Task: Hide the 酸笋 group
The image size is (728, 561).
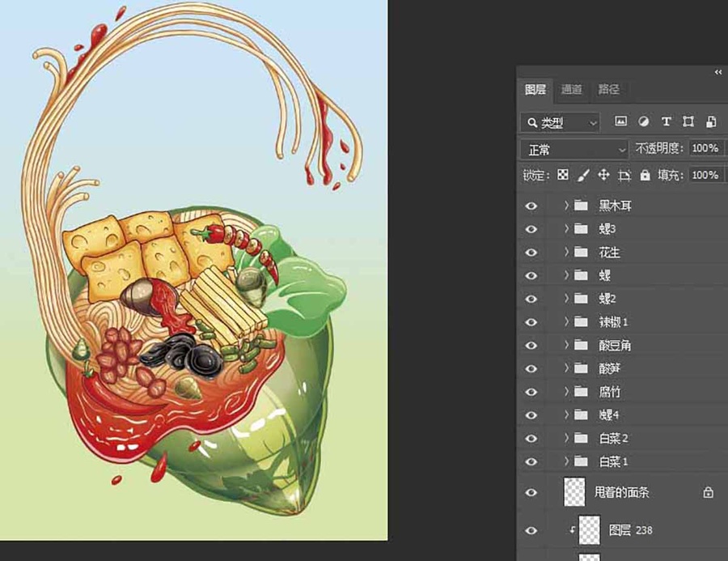Action: coord(531,368)
